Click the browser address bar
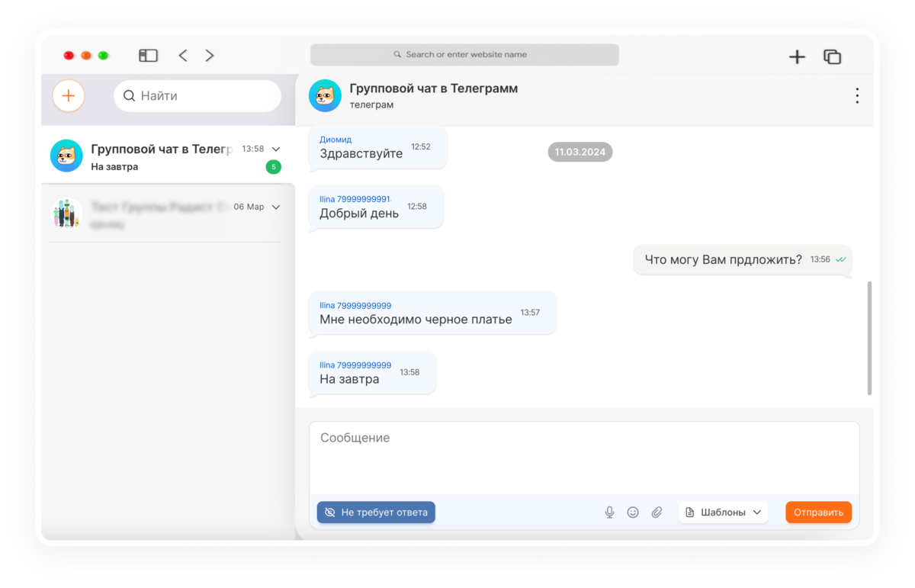915x588 pixels. (x=464, y=55)
